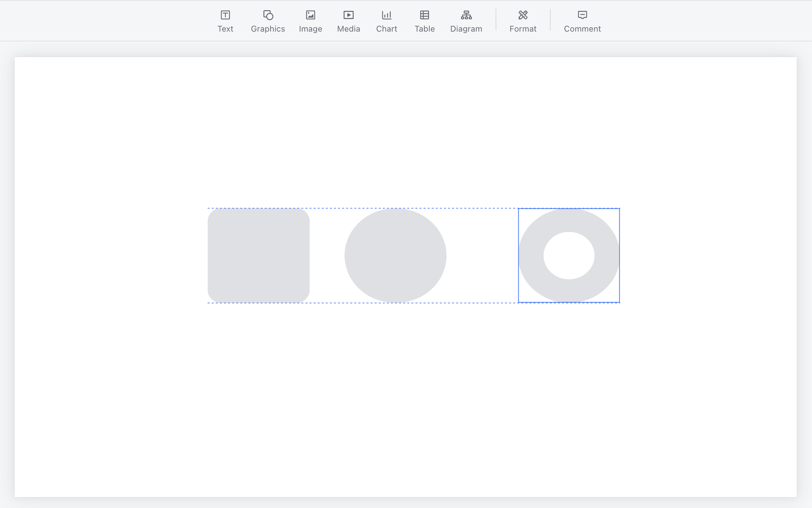
Task: Click the Diagram toolbar label
Action: pos(466,29)
